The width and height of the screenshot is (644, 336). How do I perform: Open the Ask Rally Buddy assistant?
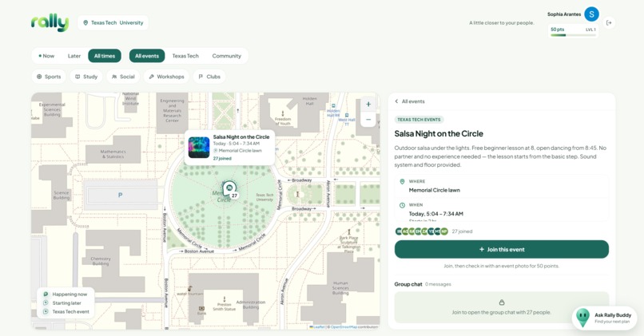click(x=604, y=318)
